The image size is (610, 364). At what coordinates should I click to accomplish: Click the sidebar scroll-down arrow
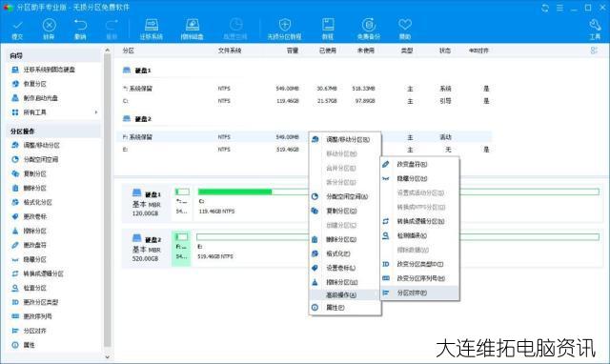click(x=108, y=357)
